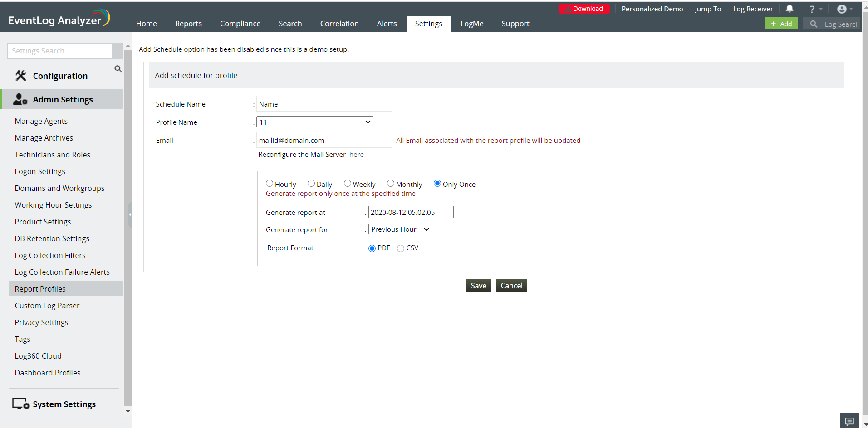Open the Profile Name dropdown
The image size is (868, 428).
[x=315, y=122]
